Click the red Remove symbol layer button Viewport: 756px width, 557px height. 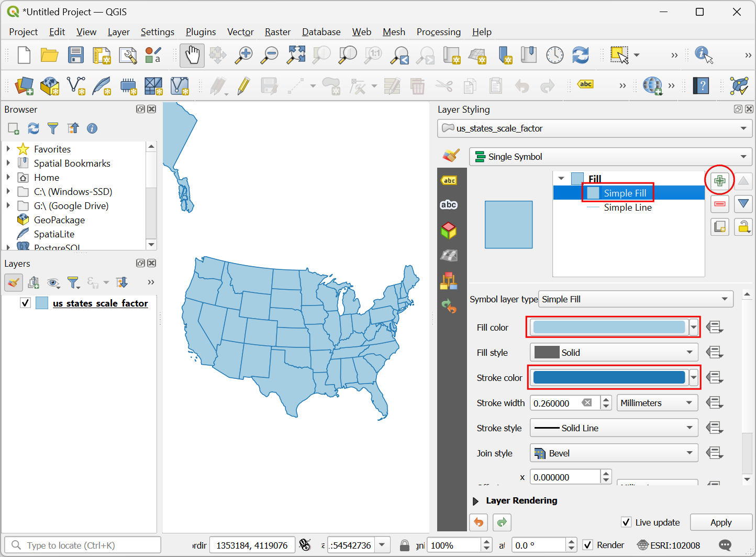[x=720, y=204]
